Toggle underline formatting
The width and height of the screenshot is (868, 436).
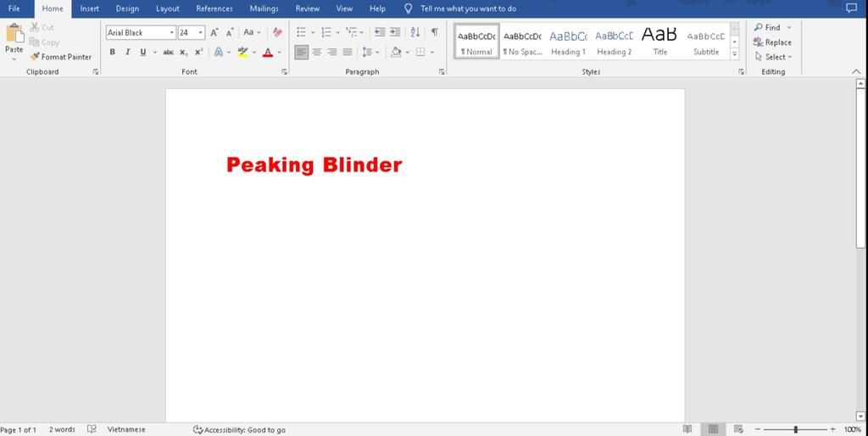142,52
